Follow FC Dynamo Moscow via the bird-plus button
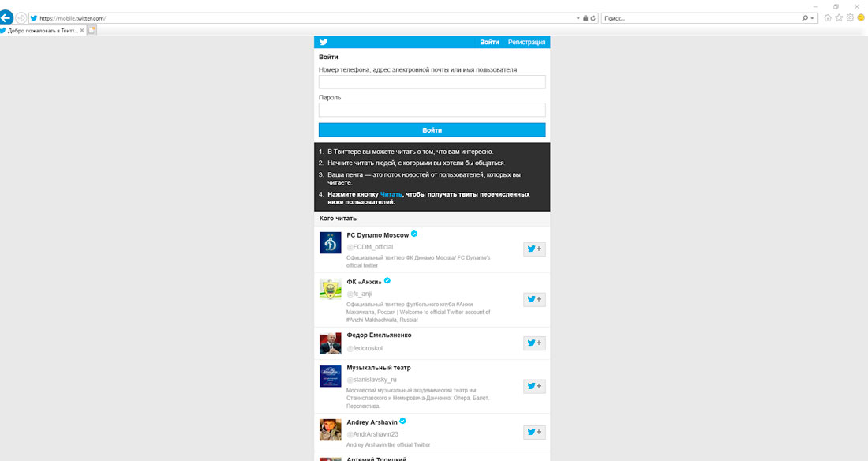The height and width of the screenshot is (461, 868). pyautogui.click(x=534, y=249)
